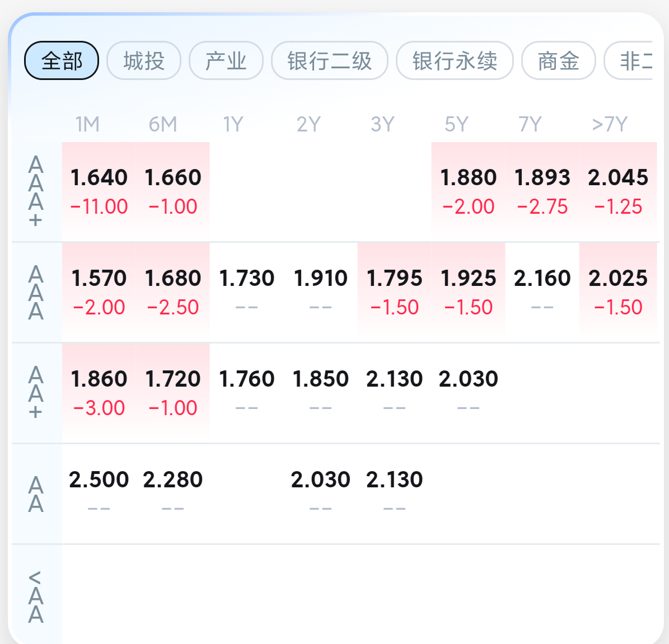This screenshot has width=669, height=644.
Task: Switch to the 城投 tab
Action: pyautogui.click(x=144, y=60)
